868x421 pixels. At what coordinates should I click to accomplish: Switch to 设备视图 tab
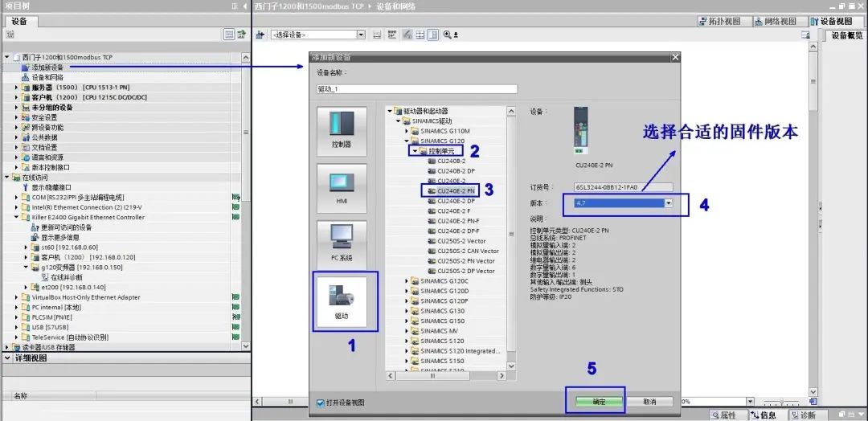[832, 21]
